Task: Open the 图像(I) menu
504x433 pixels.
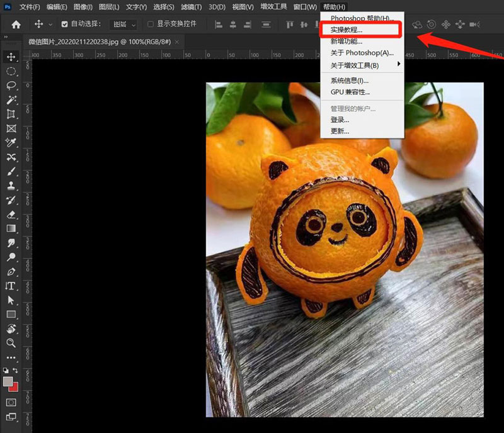Action: click(x=83, y=7)
